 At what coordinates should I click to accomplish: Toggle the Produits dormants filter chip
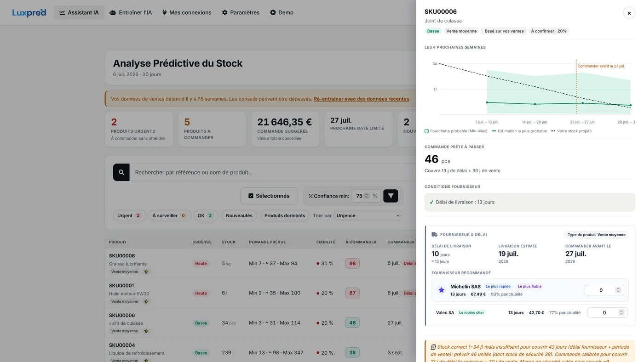285,215
